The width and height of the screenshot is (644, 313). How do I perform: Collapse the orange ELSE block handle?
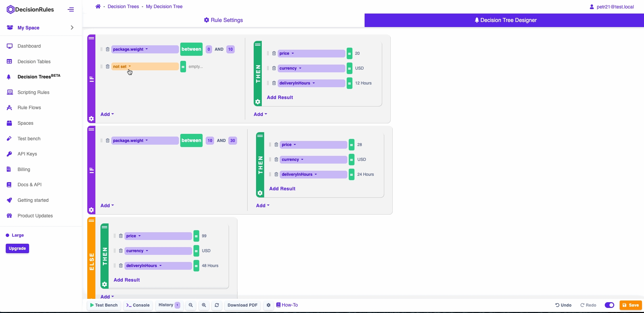(x=91, y=221)
